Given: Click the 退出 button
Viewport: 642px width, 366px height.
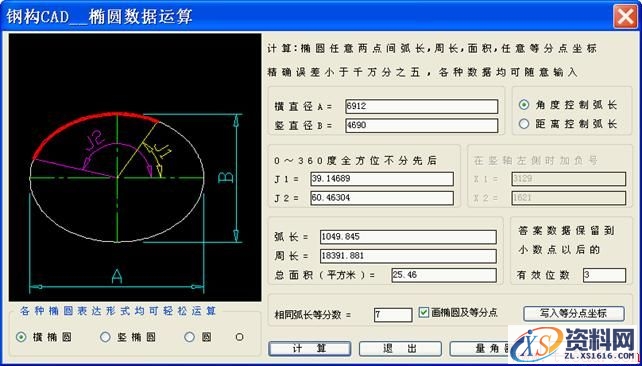Looking at the screenshot, I should pos(400,349).
